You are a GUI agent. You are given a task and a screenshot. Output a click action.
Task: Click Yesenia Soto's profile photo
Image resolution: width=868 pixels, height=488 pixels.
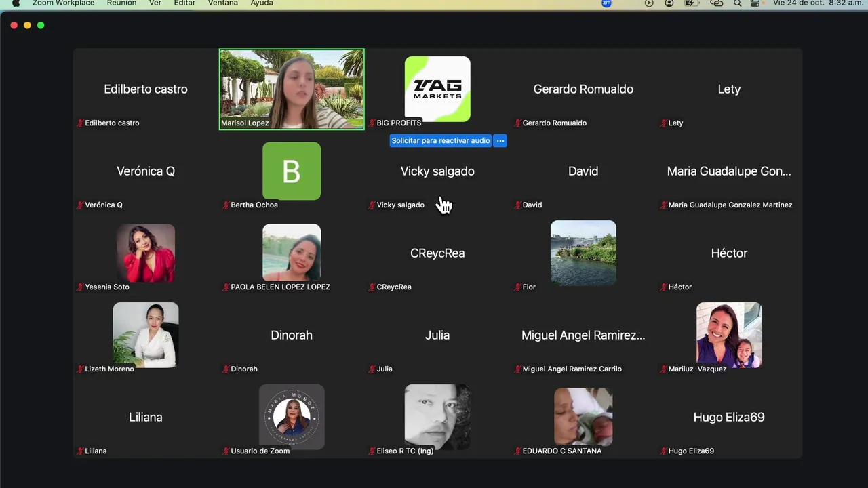coord(146,253)
